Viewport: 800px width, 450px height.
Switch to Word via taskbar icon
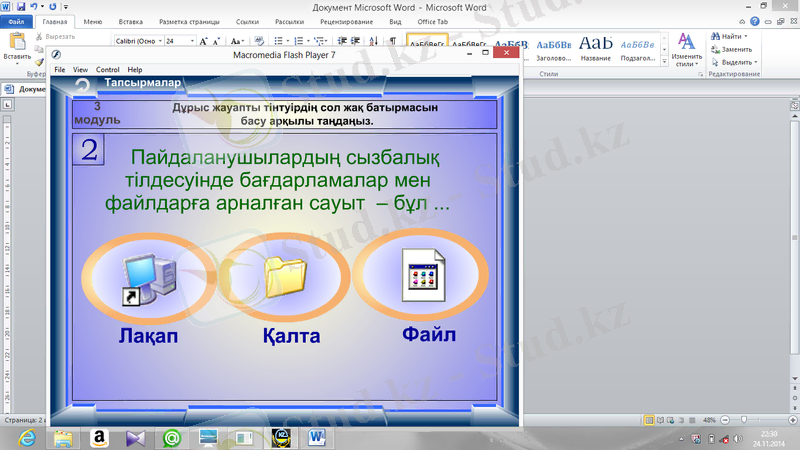coord(319,437)
